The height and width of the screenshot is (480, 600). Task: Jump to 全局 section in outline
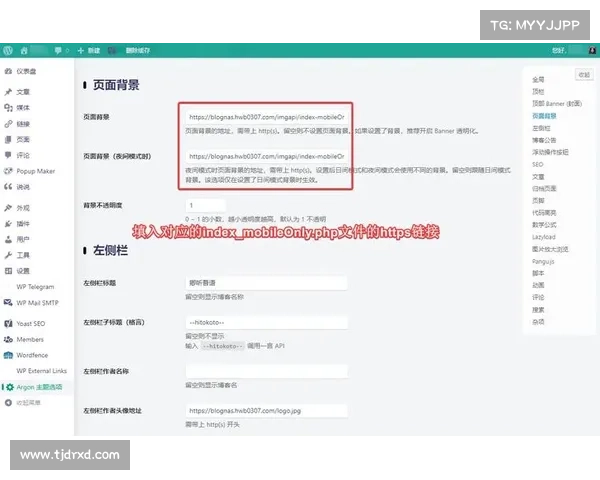pos(538,80)
